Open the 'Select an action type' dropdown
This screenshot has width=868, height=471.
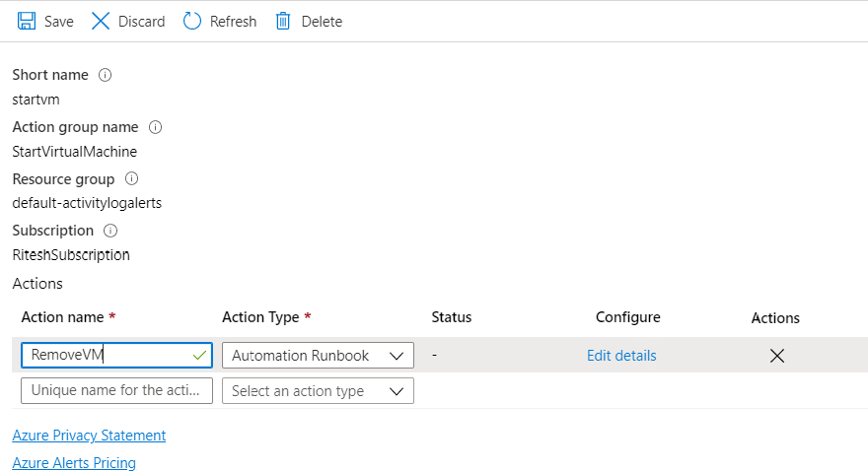pyautogui.click(x=318, y=391)
